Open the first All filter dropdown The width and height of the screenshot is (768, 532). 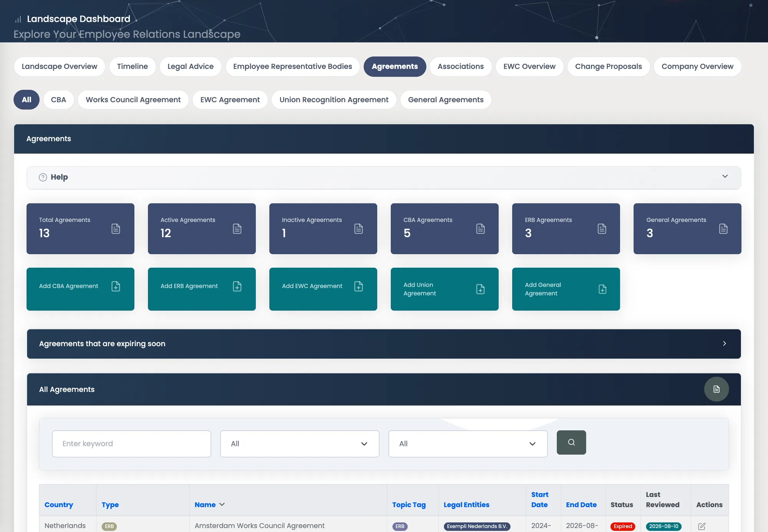point(300,444)
